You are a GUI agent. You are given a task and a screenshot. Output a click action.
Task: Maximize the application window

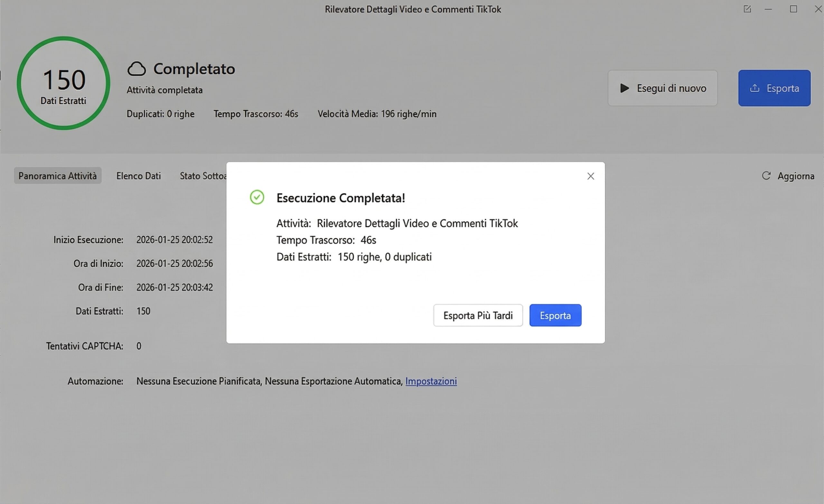click(x=793, y=9)
